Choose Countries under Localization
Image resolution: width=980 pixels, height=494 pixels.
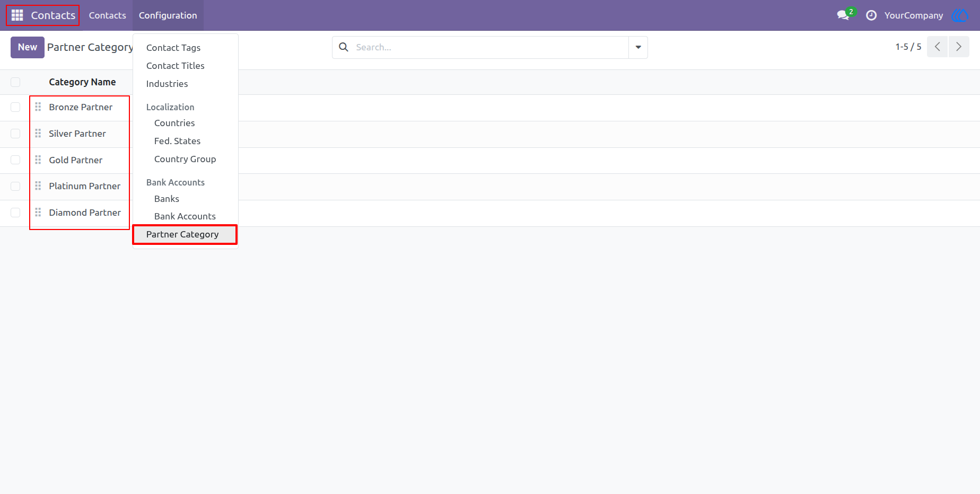(x=174, y=123)
